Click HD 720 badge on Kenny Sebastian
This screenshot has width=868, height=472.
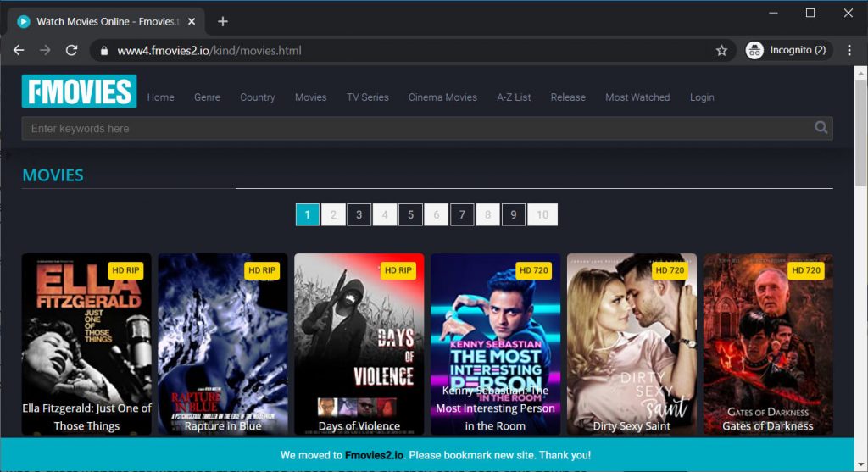[534, 270]
